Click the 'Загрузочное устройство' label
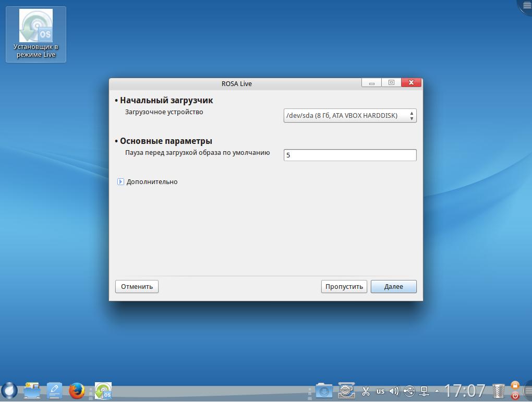This screenshot has height=402, width=532. 164,112
